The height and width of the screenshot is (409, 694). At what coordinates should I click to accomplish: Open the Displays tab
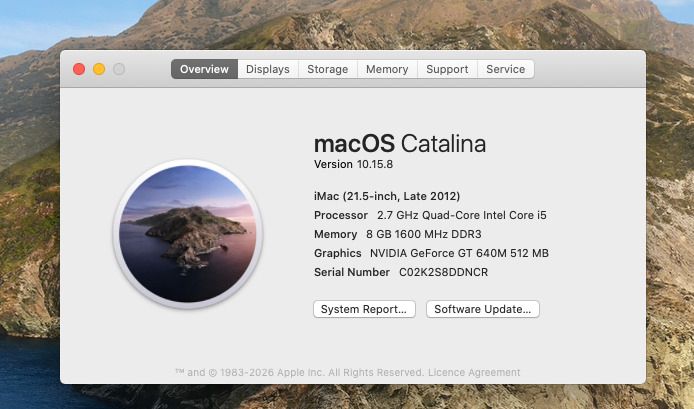(x=268, y=69)
